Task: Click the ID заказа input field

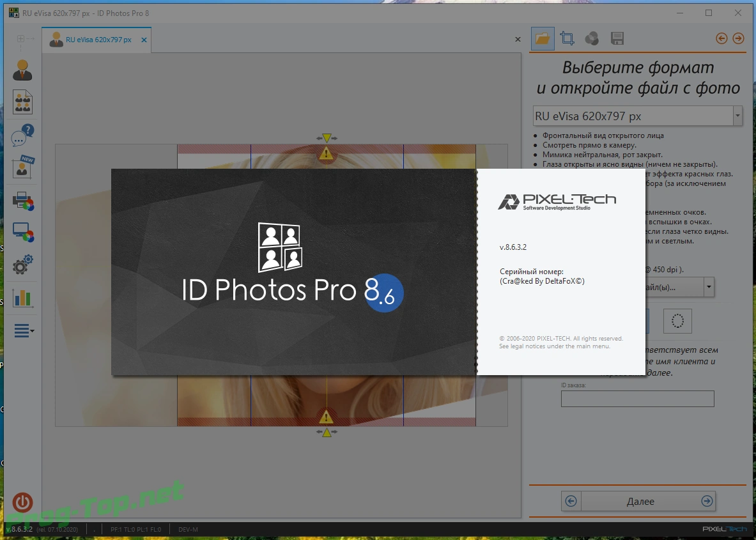Action: [x=637, y=399]
